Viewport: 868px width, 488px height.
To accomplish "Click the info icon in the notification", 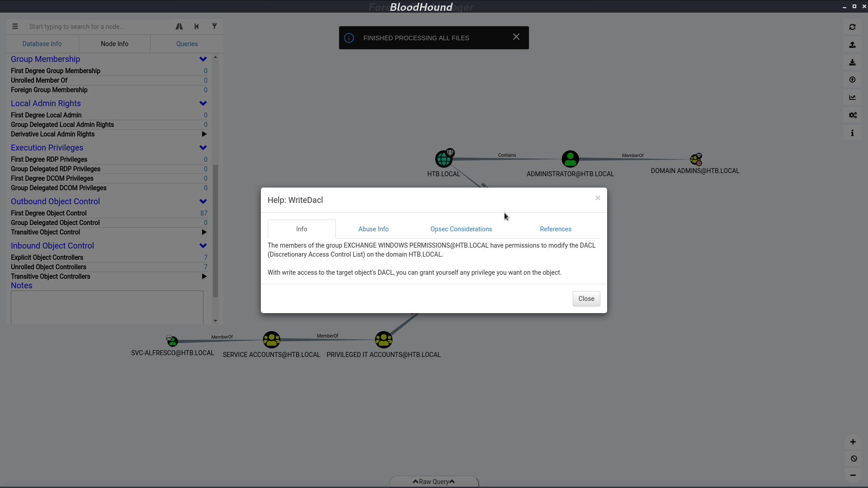I will pos(349,38).
